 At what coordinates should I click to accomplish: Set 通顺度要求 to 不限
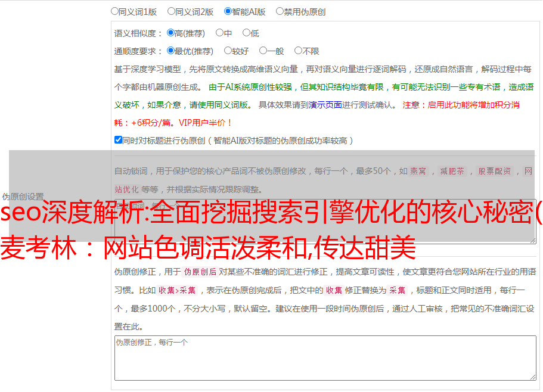pos(298,51)
